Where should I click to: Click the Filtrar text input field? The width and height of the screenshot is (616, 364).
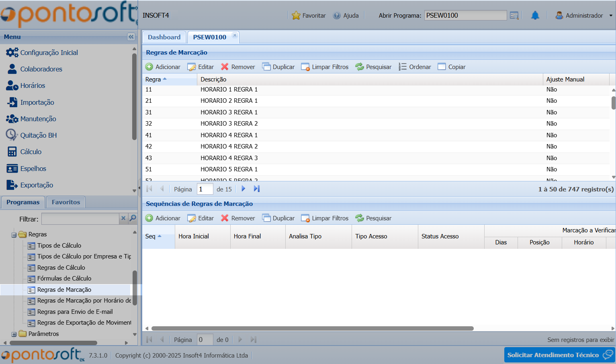(80, 219)
